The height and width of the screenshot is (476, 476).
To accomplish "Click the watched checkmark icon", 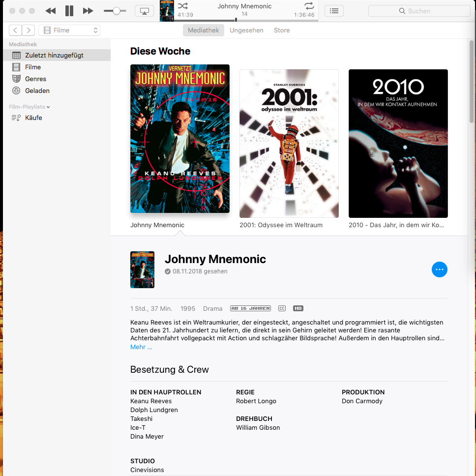I will coord(168,271).
